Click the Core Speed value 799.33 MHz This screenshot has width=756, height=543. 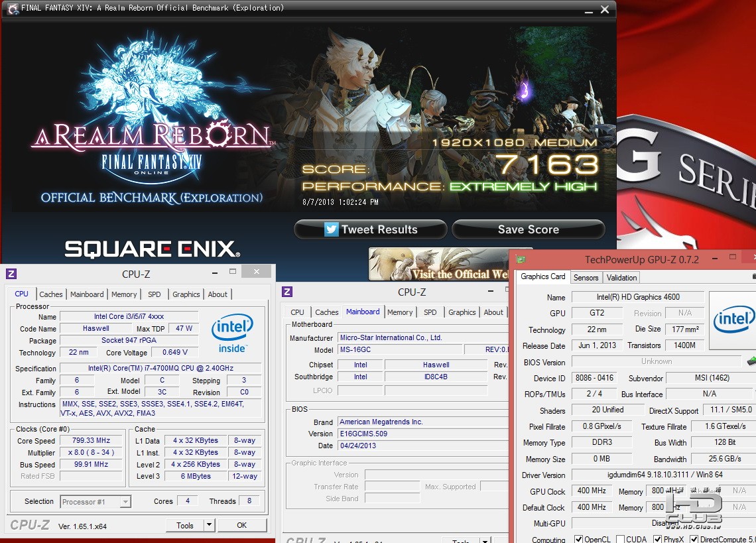91,440
